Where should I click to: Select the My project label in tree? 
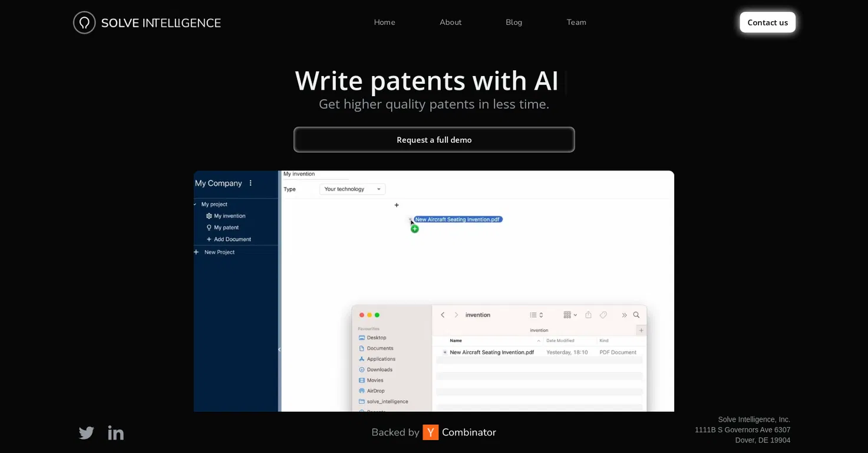tap(214, 205)
